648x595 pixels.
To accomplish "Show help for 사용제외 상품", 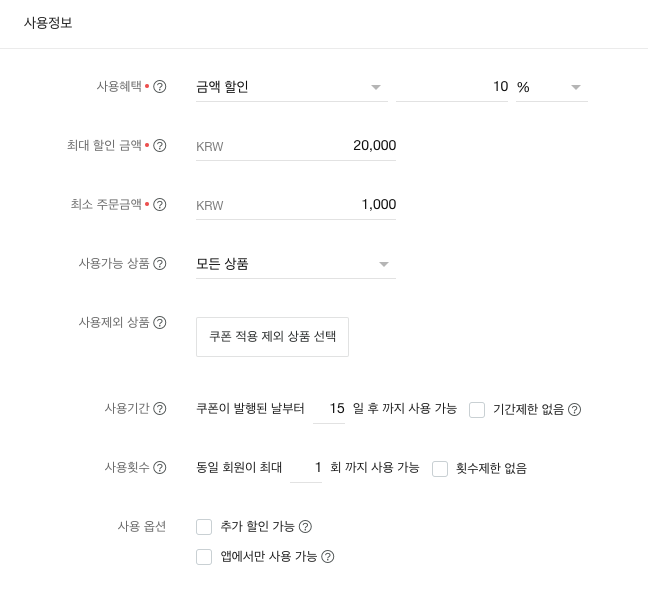I will tap(160, 323).
